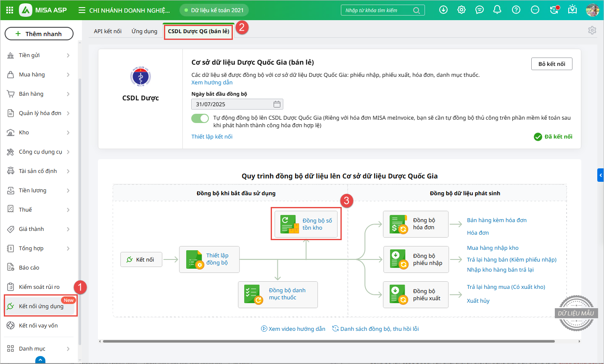This screenshot has width=604, height=364.
Task: Open Xuất hủy link
Action: (478, 301)
